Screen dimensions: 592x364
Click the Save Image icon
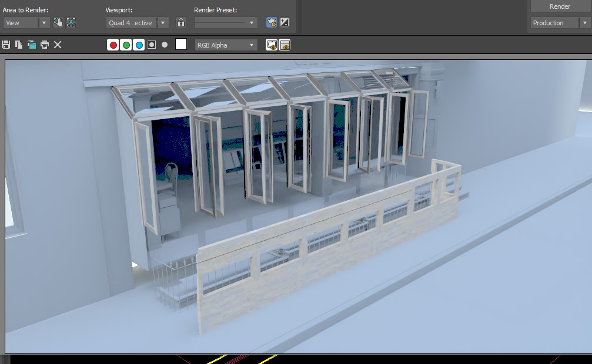click(x=6, y=45)
